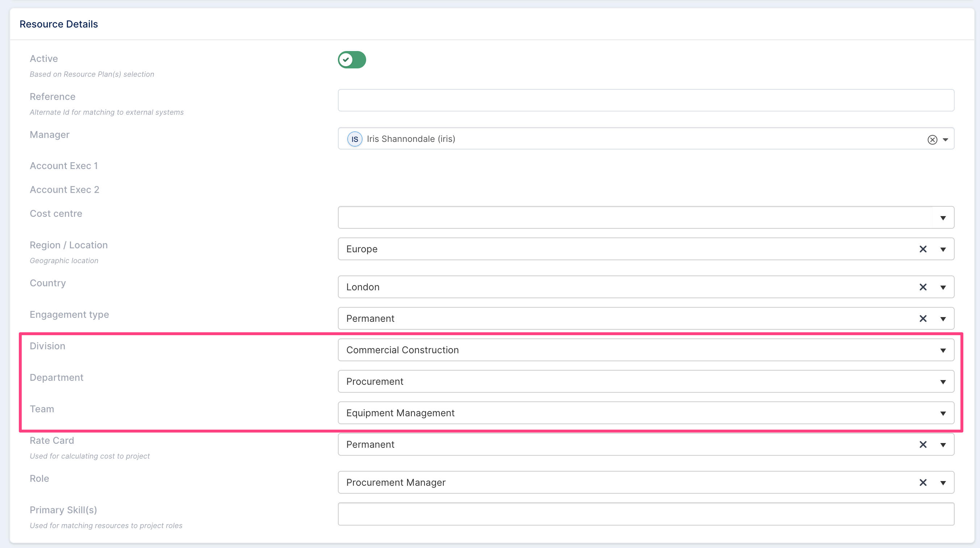Click the Procurement department value
This screenshot has height=548, width=980.
coord(375,382)
